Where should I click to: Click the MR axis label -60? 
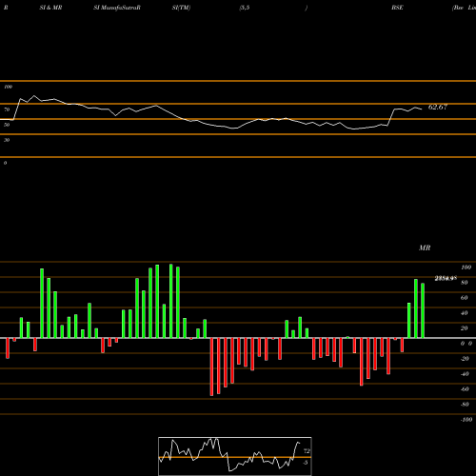(x=465, y=389)
